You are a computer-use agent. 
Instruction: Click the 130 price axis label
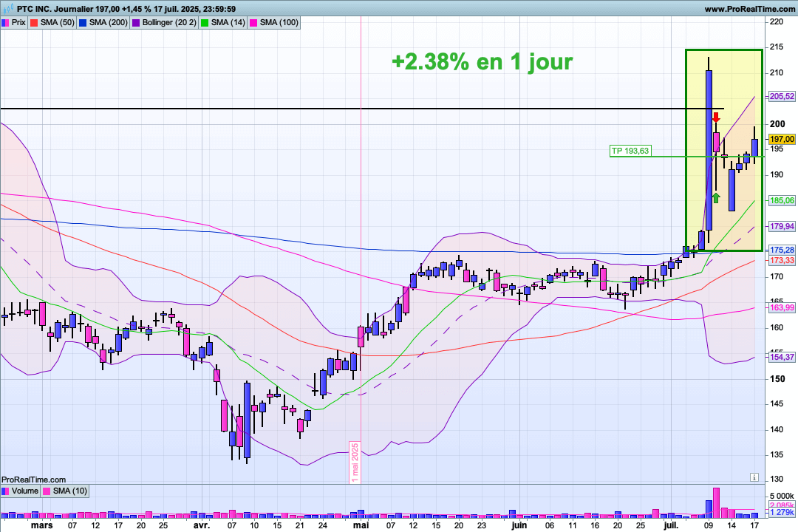click(777, 479)
